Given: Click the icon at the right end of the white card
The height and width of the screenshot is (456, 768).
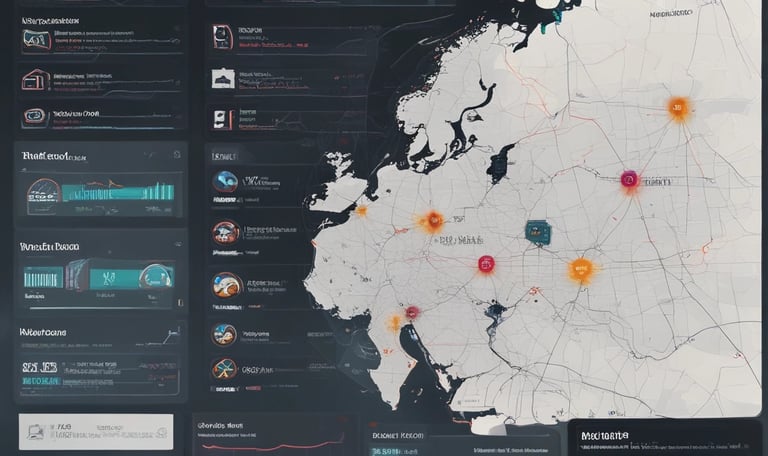Looking at the screenshot, I should (x=162, y=432).
